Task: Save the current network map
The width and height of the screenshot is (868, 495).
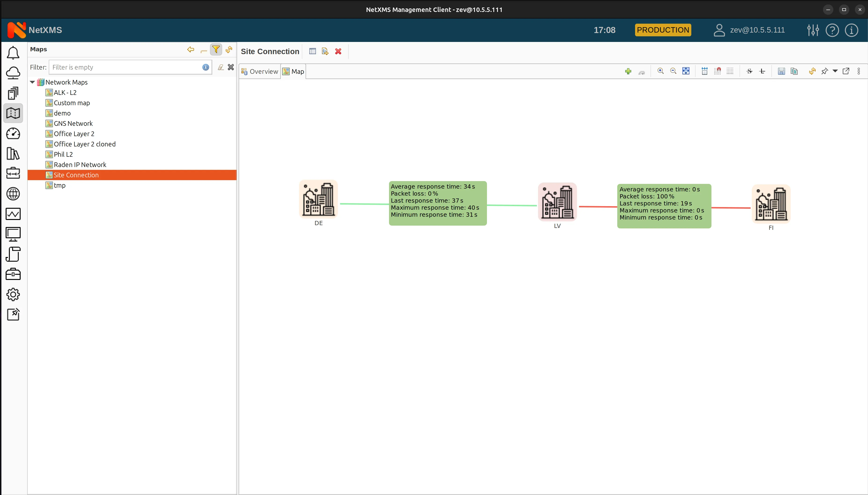Action: point(782,71)
